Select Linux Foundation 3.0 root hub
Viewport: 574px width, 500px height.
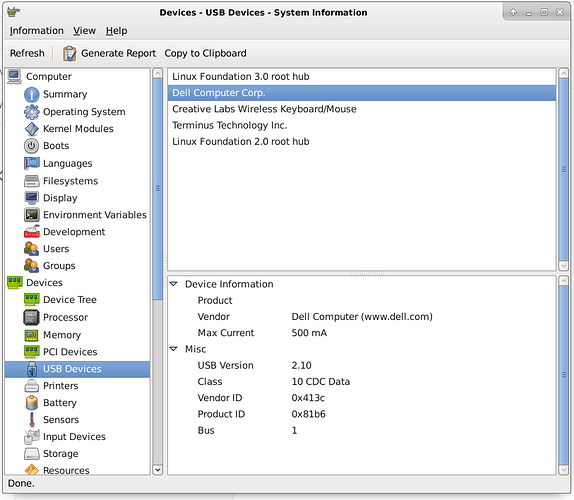362,77
